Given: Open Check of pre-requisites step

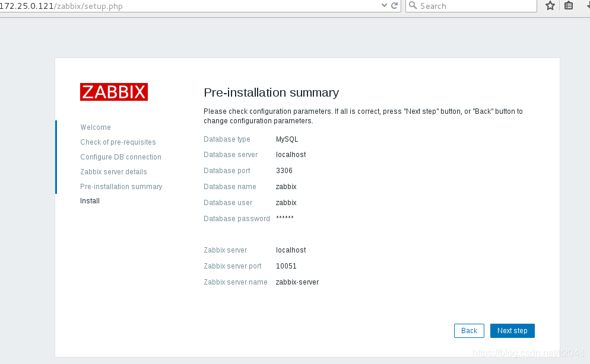Looking at the screenshot, I should tap(118, 142).
